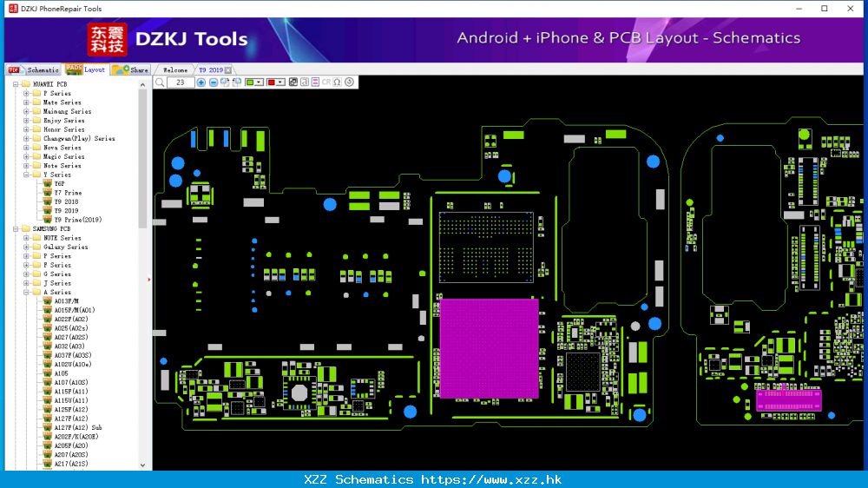The width and height of the screenshot is (868, 488).
Task: Open the A105 board file
Action: pos(61,373)
